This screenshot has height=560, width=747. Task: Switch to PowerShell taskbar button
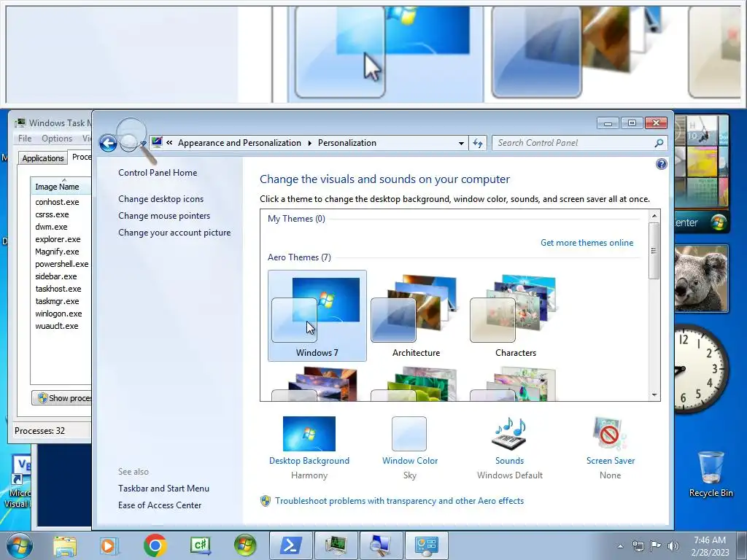coord(290,545)
